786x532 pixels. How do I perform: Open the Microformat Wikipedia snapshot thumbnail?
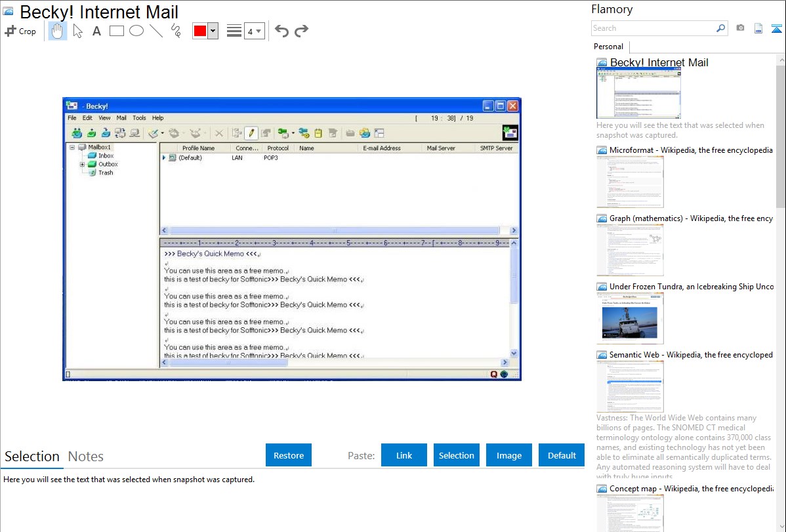click(630, 182)
